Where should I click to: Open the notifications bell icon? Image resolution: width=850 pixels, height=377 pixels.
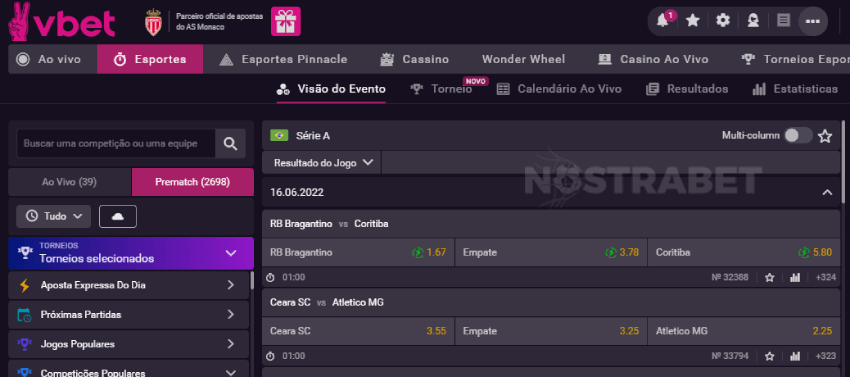pyautogui.click(x=662, y=21)
